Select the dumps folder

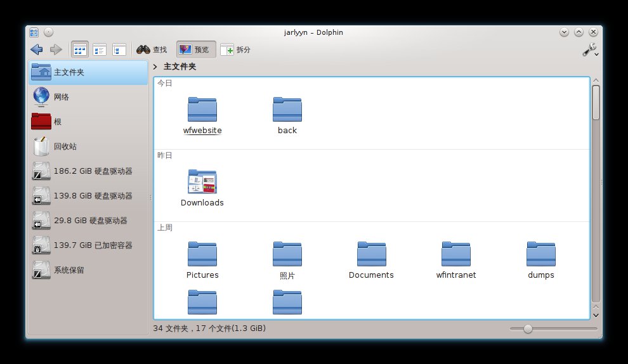540,260
